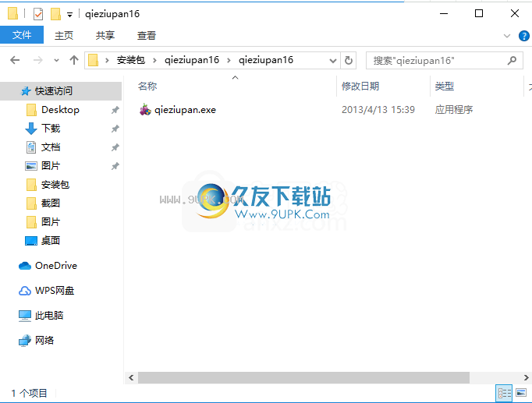532x403 pixels.
Task: Switch to the 共享 ribbon tab
Action: pos(105,35)
